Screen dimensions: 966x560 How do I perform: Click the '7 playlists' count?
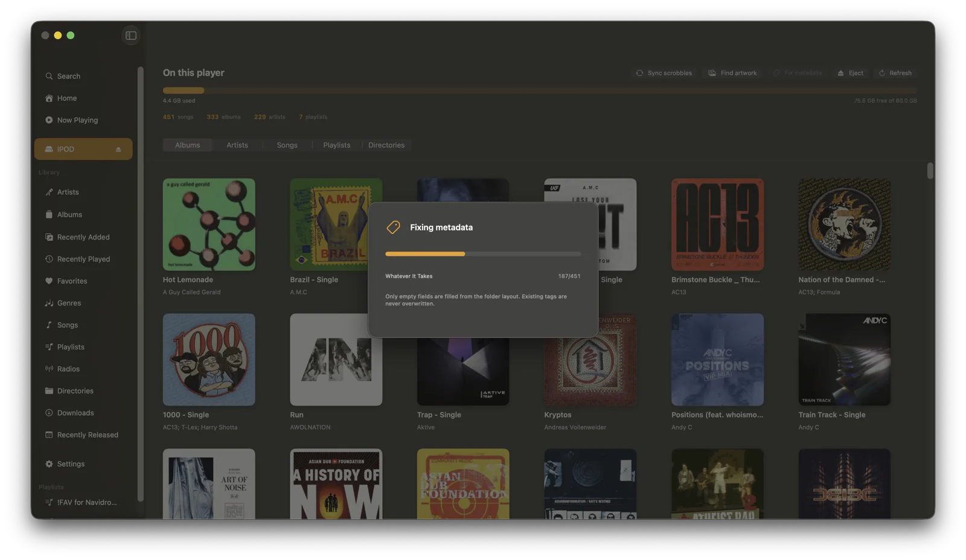tap(313, 117)
